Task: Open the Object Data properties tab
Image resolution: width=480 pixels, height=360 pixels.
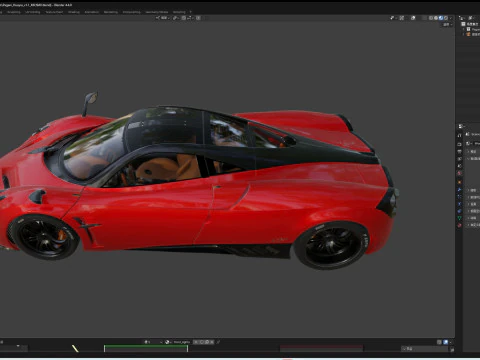Action: coord(460,218)
